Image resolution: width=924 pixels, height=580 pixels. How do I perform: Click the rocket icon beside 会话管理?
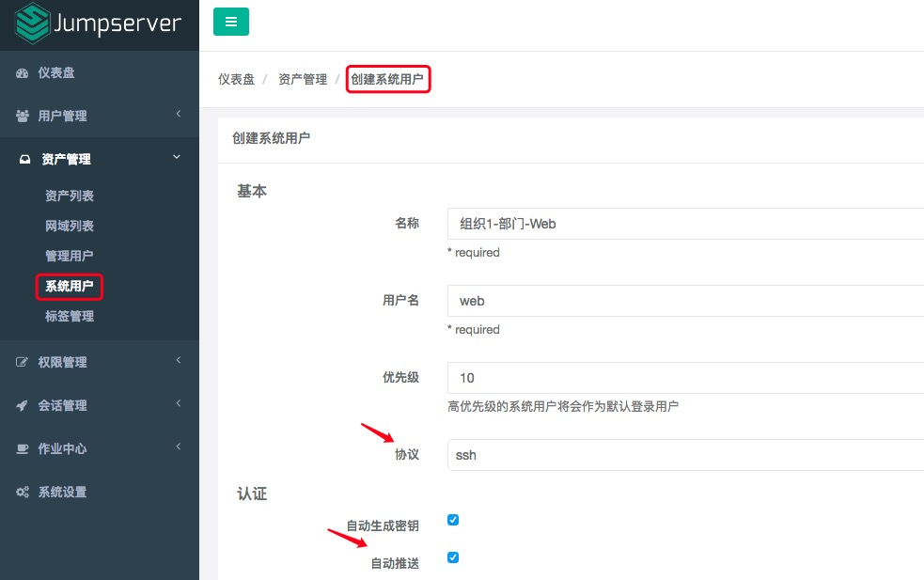[22, 405]
